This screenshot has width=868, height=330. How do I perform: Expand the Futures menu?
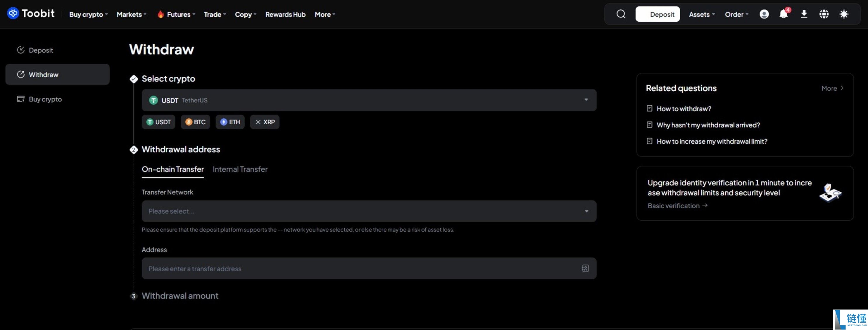pyautogui.click(x=176, y=14)
